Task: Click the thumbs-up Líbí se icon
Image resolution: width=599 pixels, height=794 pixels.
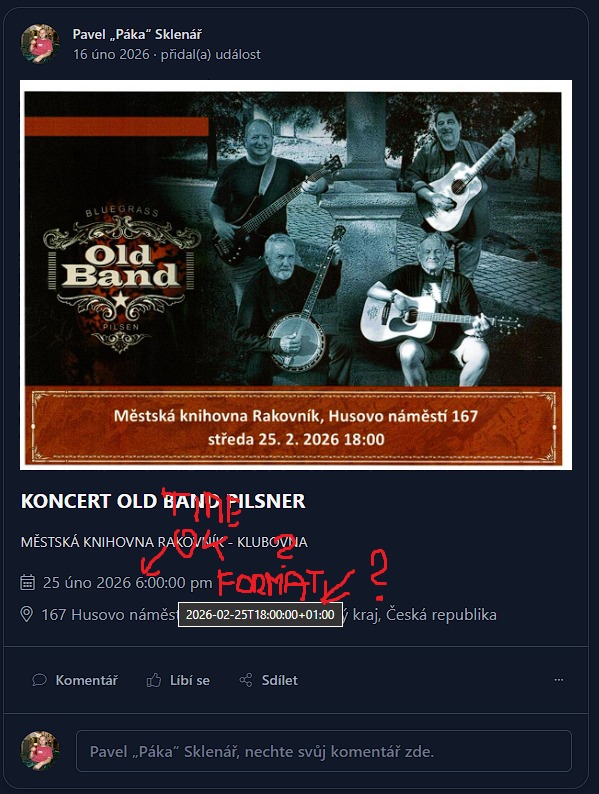Action: 153,680
